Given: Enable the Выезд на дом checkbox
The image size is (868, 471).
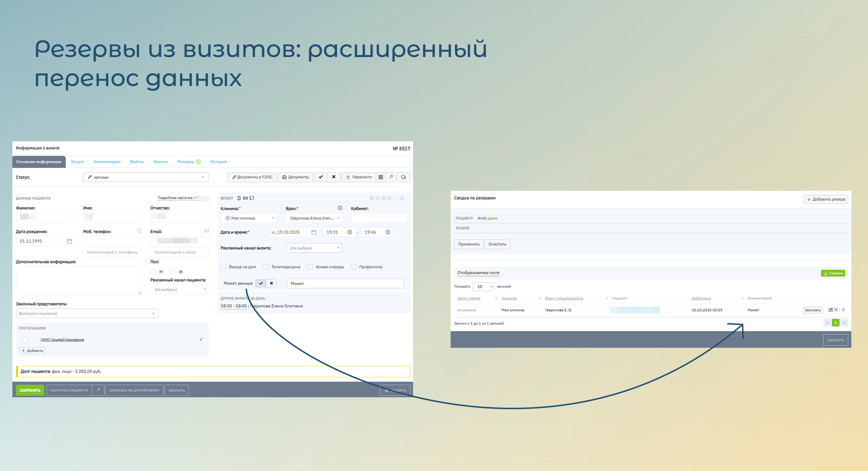Looking at the screenshot, I should tap(224, 267).
